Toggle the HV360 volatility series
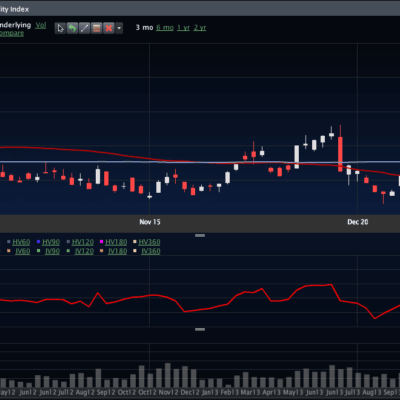Viewport: 400px width, 400px height. (x=149, y=242)
